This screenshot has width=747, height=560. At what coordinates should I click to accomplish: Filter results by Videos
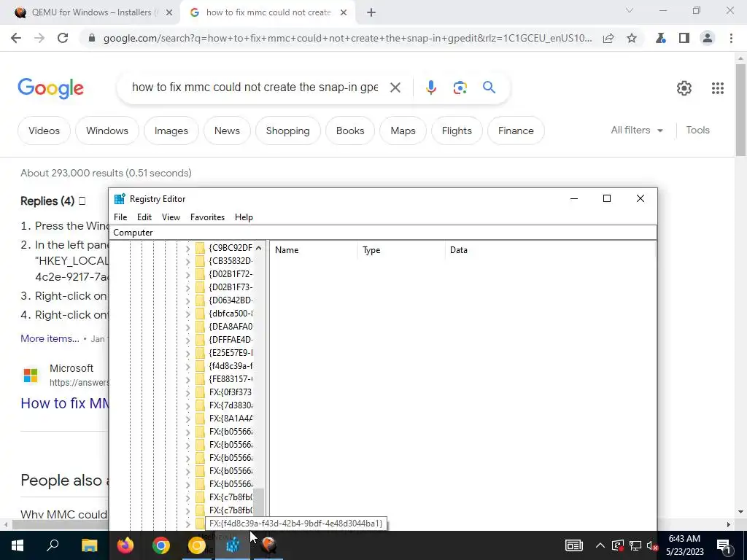[x=44, y=131]
